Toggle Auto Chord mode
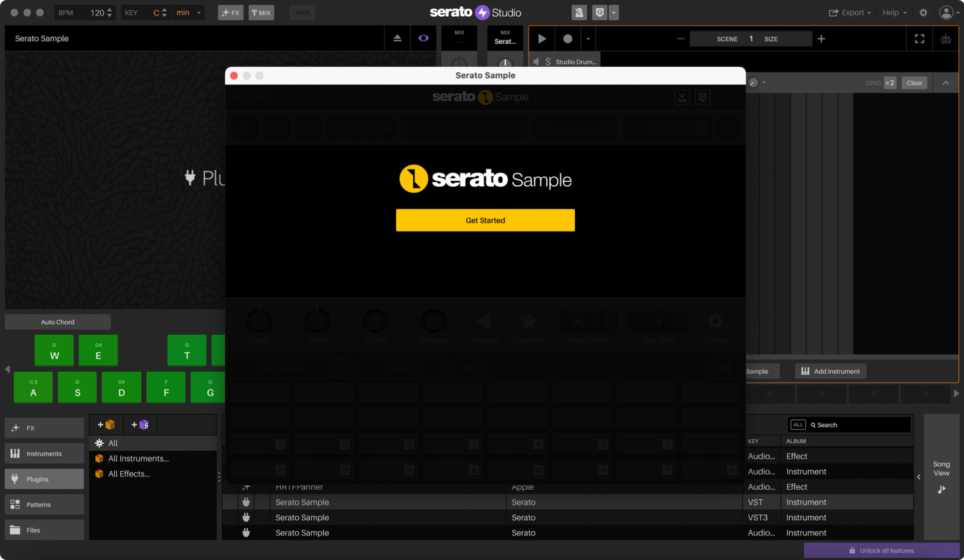Image resolution: width=964 pixels, height=560 pixels. point(57,322)
